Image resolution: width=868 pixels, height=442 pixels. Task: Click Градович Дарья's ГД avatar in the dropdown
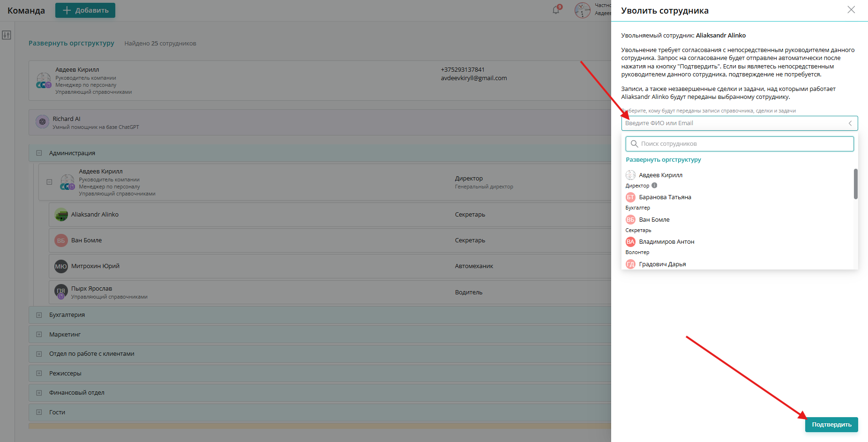point(630,264)
